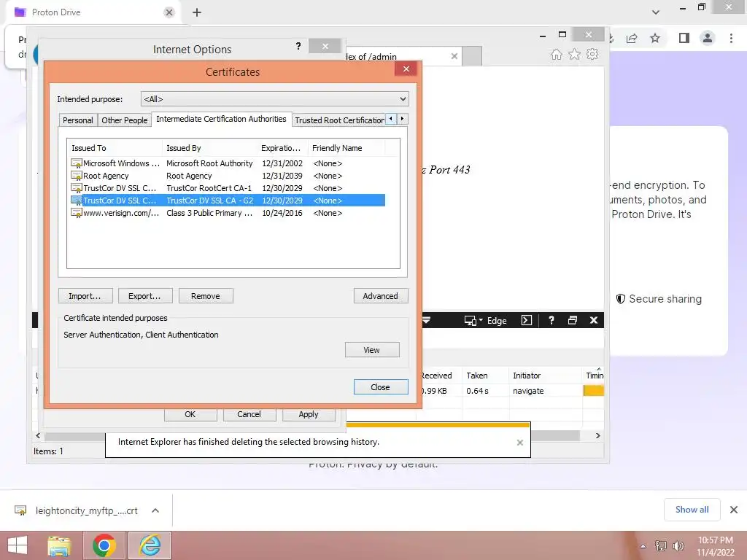
Task: Open File Explorer from taskbar
Action: 60,545
